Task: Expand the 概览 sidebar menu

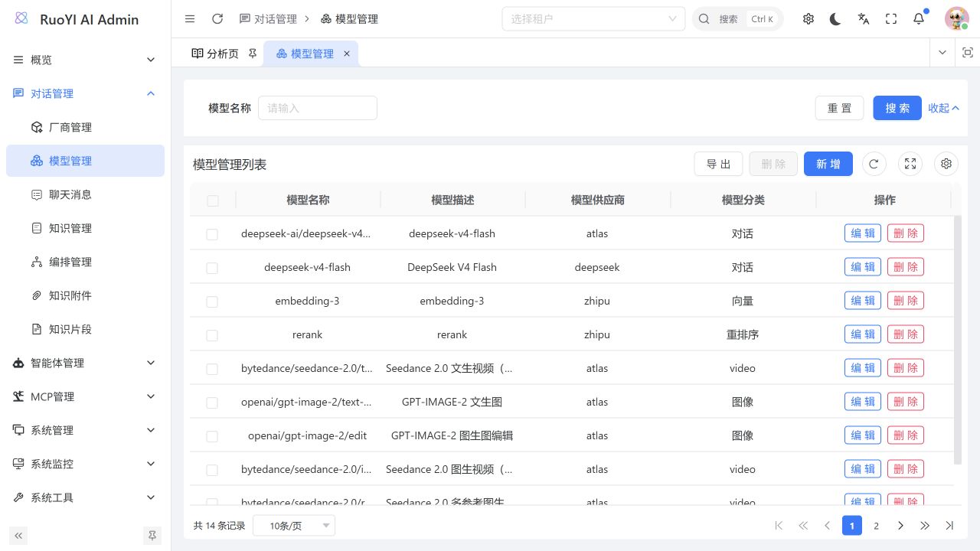Action: [85, 60]
